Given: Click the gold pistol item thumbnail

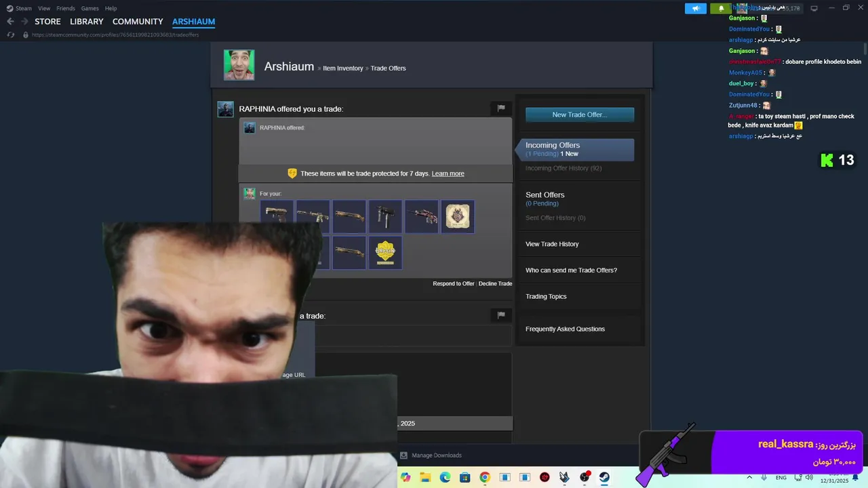Looking at the screenshot, I should tap(277, 216).
